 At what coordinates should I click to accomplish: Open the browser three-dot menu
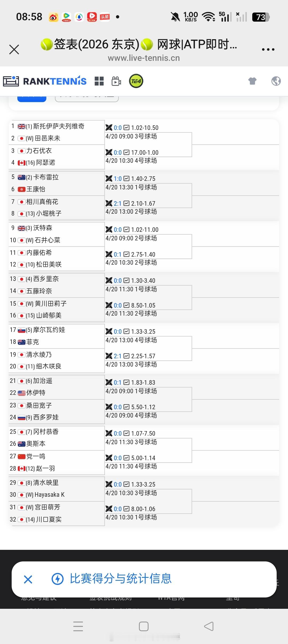[268, 49]
